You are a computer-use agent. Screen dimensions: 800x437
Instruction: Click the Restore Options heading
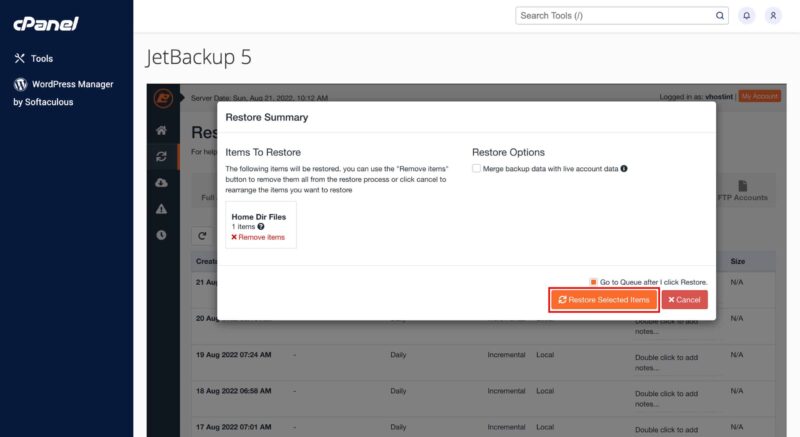click(508, 152)
